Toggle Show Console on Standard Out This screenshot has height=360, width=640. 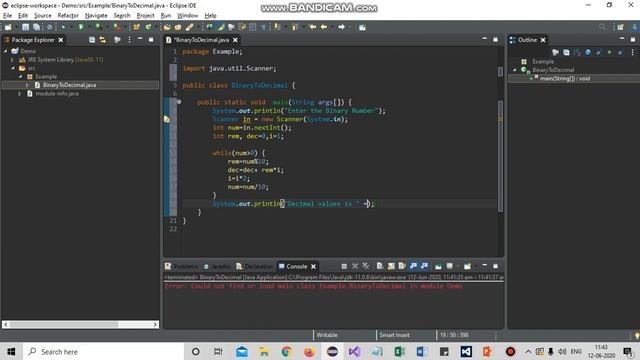[413, 266]
